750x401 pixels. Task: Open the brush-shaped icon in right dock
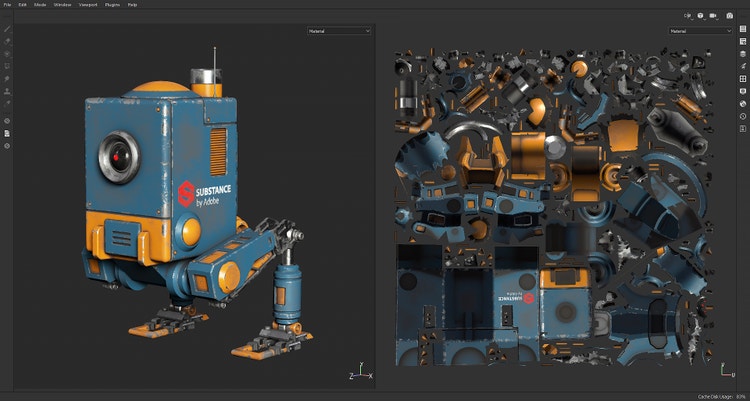pos(743,66)
